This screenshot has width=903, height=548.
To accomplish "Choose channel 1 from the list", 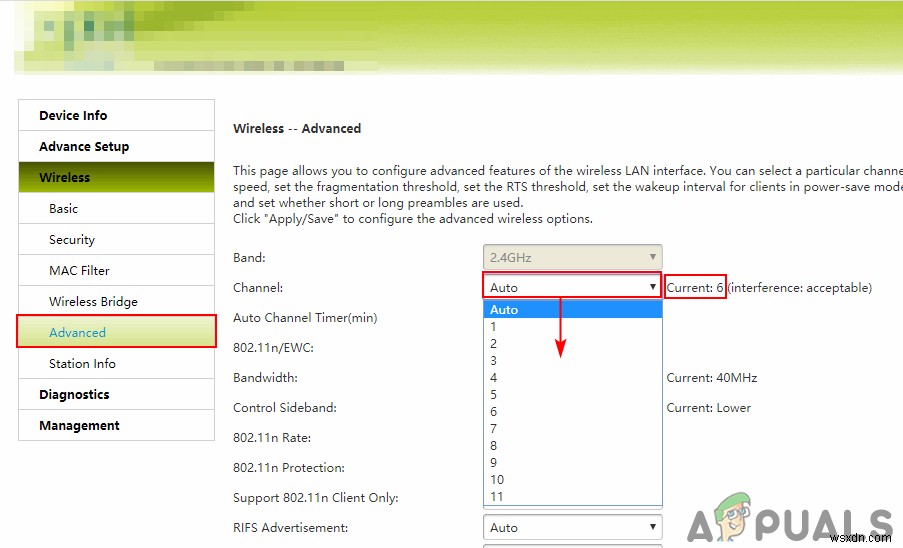I will pyautogui.click(x=572, y=326).
